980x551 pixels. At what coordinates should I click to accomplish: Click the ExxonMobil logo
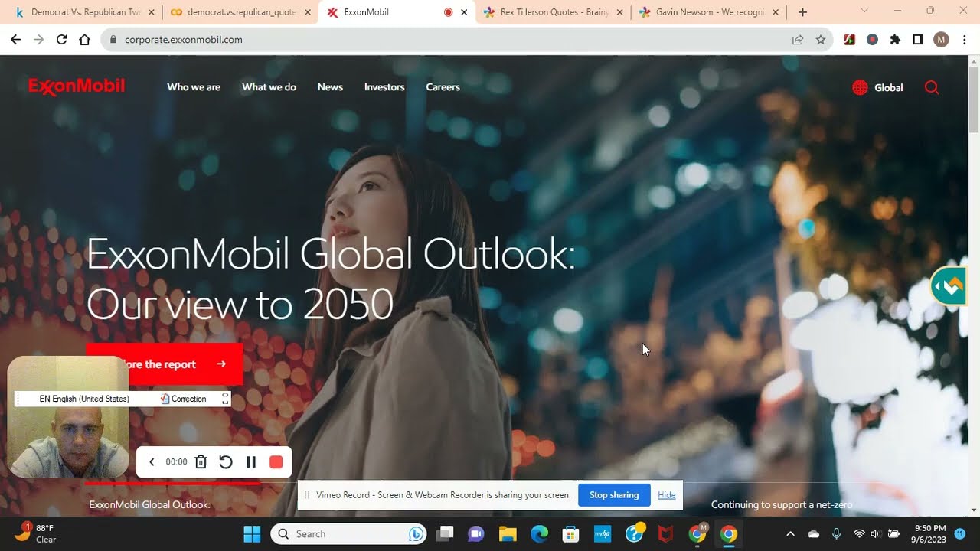point(77,87)
